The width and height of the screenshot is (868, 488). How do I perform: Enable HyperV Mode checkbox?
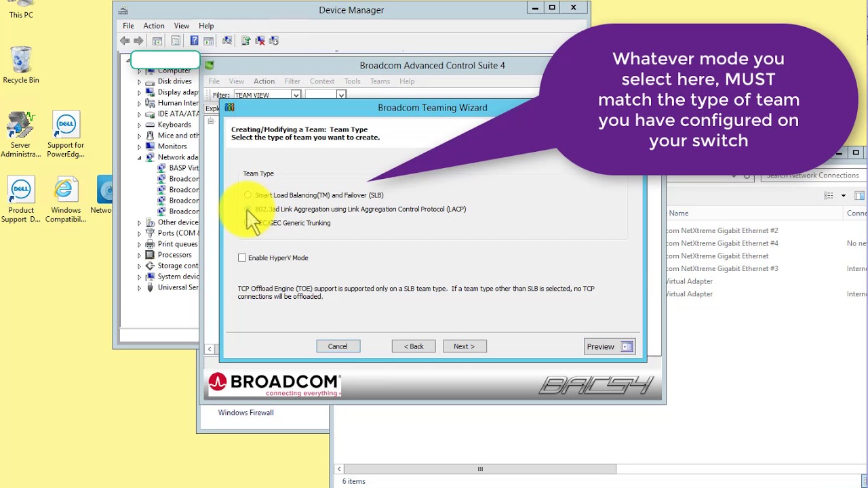242,258
